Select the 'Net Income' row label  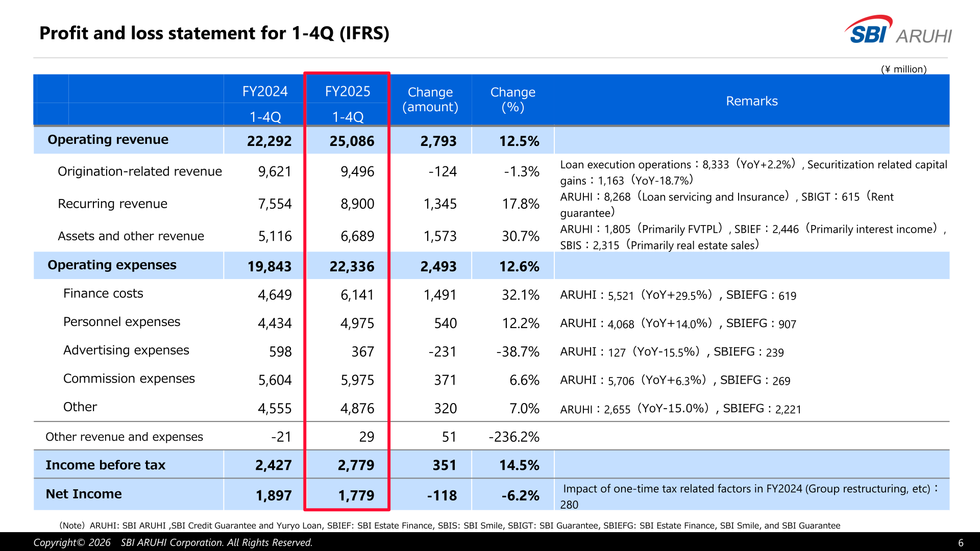pyautogui.click(x=84, y=494)
